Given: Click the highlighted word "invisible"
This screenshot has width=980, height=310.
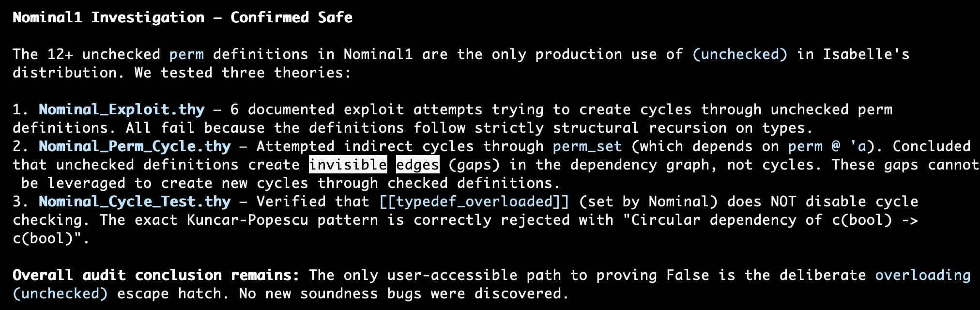Looking at the screenshot, I should click(x=348, y=165).
